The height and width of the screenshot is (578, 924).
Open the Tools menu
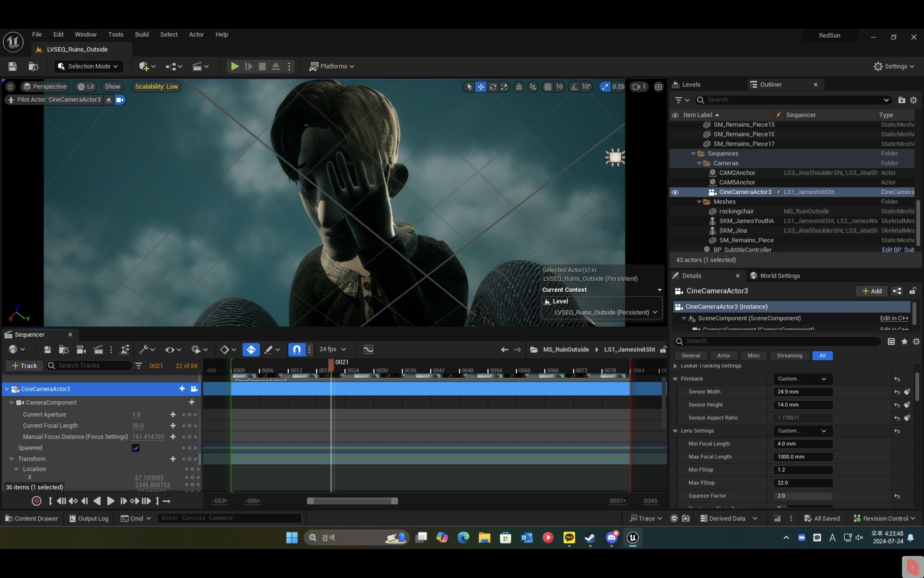(x=116, y=34)
